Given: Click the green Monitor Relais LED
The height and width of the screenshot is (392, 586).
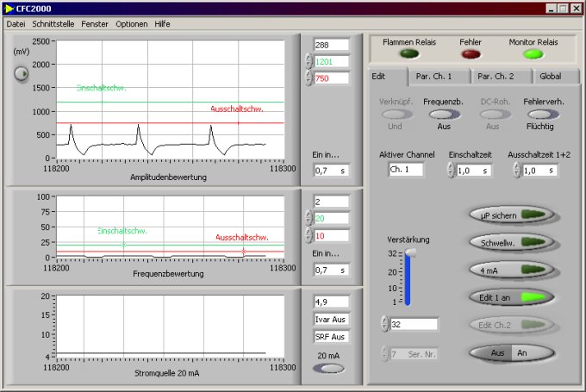Looking at the screenshot, I should (533, 53).
